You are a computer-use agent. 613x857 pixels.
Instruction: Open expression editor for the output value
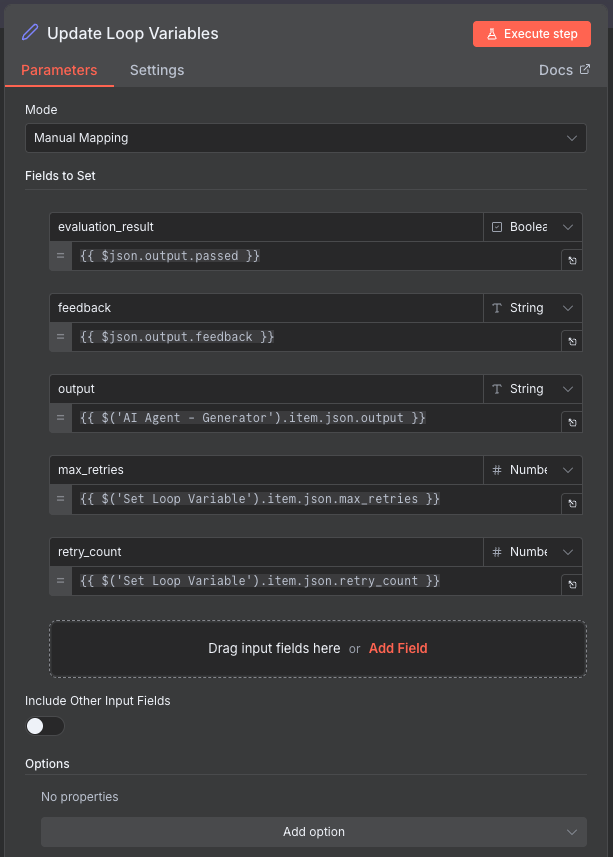click(x=570, y=422)
